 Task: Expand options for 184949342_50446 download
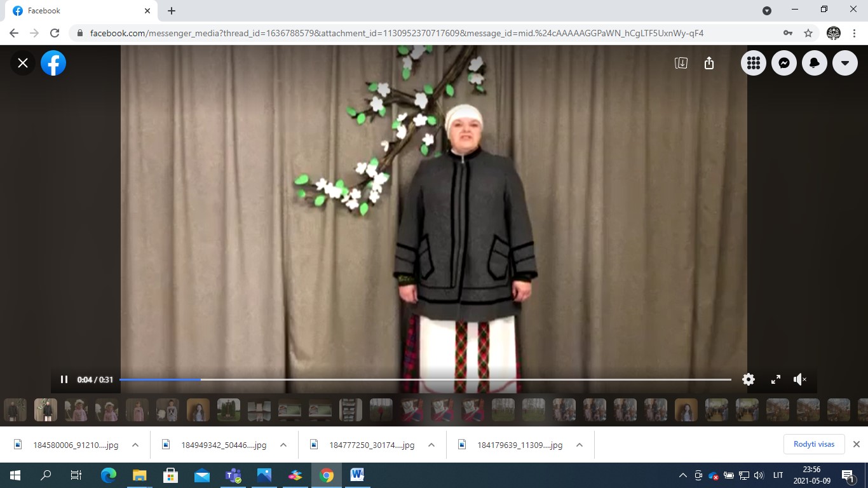tap(283, 445)
